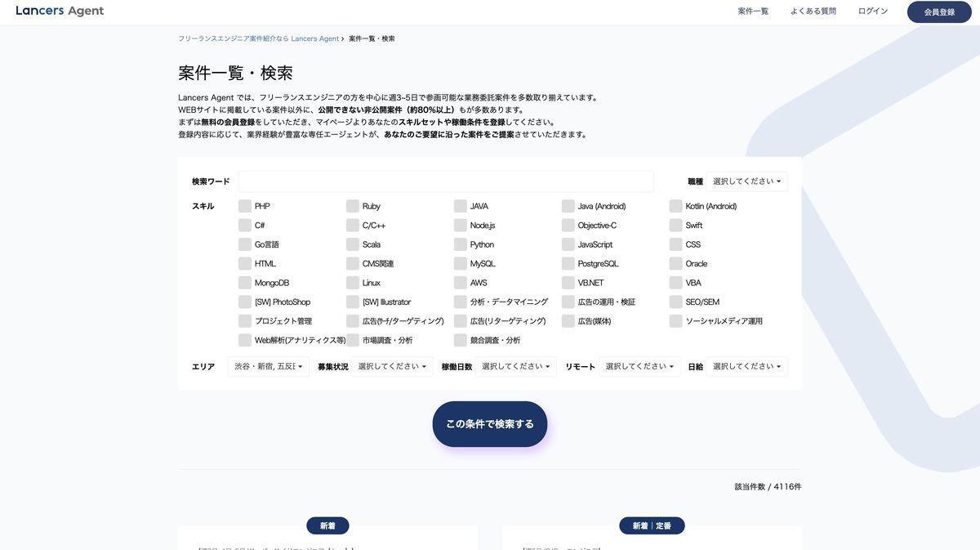Open the 日給 dropdown
Screen dimensions: 980x550
pyautogui.click(x=747, y=367)
